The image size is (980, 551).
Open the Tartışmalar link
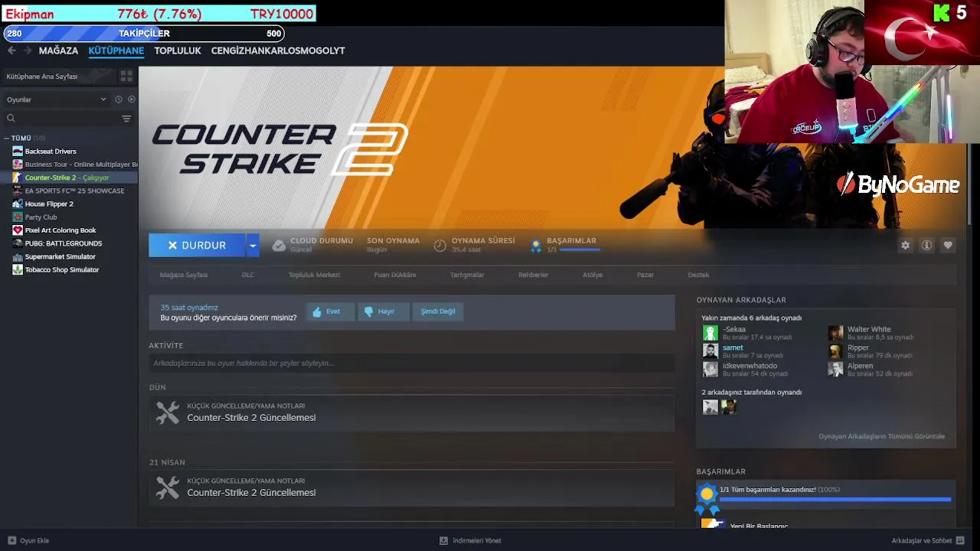pyautogui.click(x=467, y=275)
